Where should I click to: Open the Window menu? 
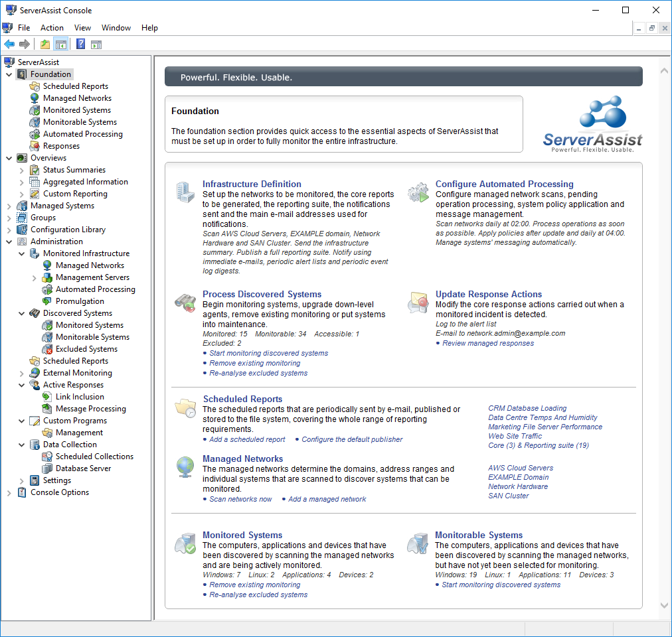pyautogui.click(x=116, y=28)
